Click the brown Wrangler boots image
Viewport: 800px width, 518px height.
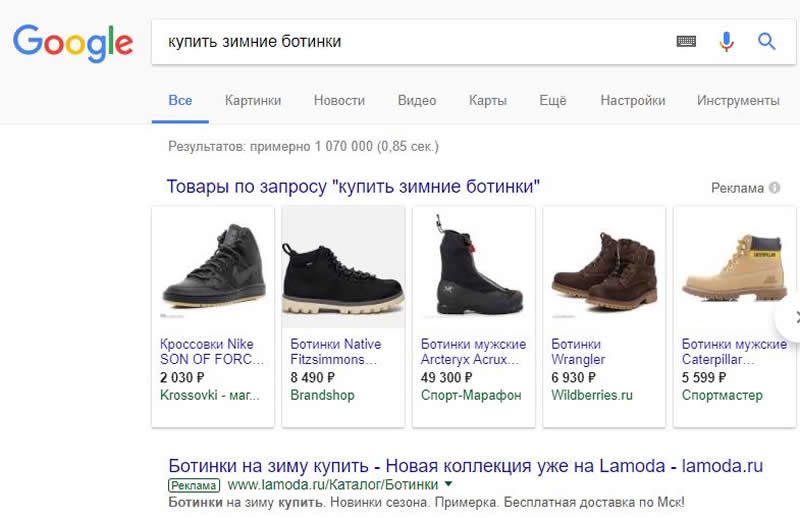(x=605, y=269)
